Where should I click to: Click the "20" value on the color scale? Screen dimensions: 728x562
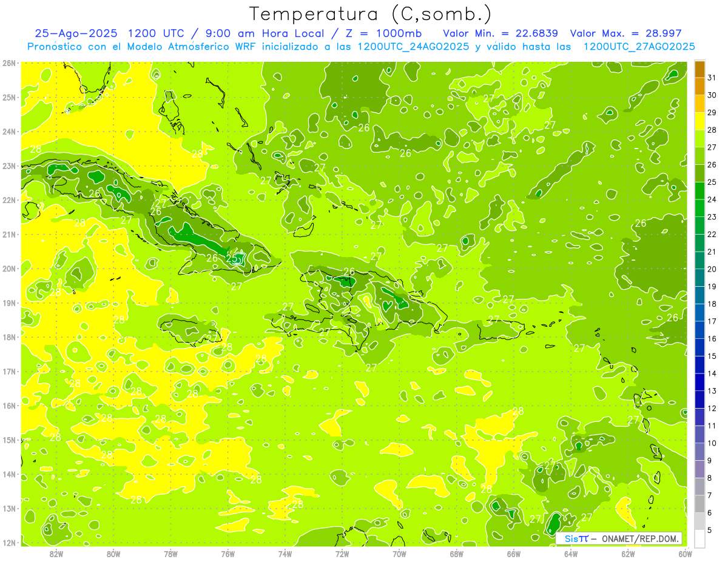(x=712, y=269)
